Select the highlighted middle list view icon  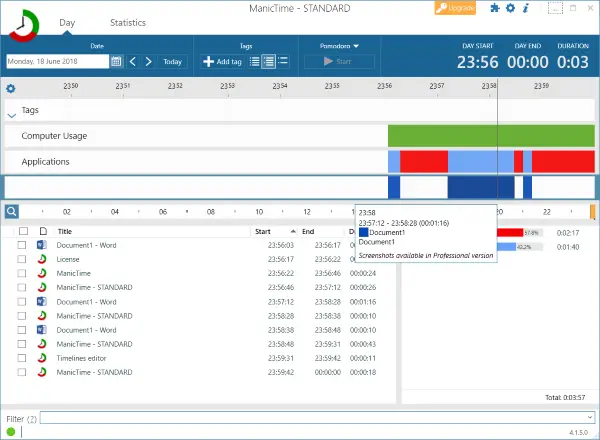(269, 61)
